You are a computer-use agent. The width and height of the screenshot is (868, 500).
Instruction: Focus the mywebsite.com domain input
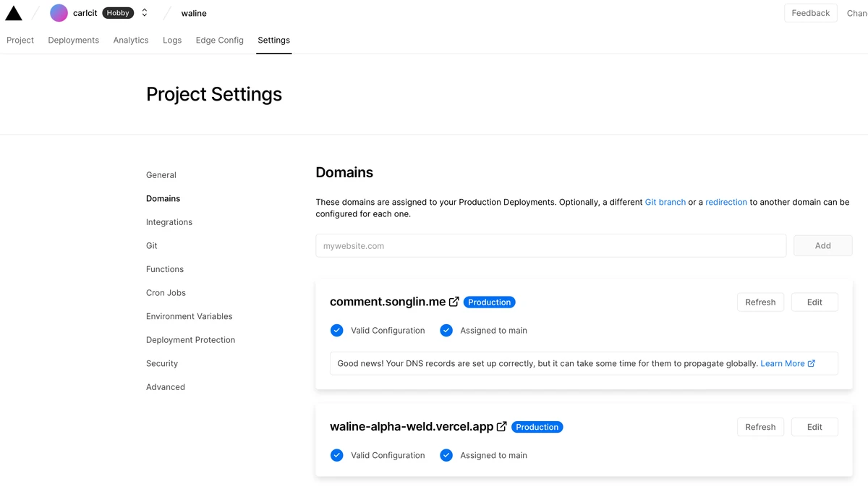pyautogui.click(x=551, y=246)
